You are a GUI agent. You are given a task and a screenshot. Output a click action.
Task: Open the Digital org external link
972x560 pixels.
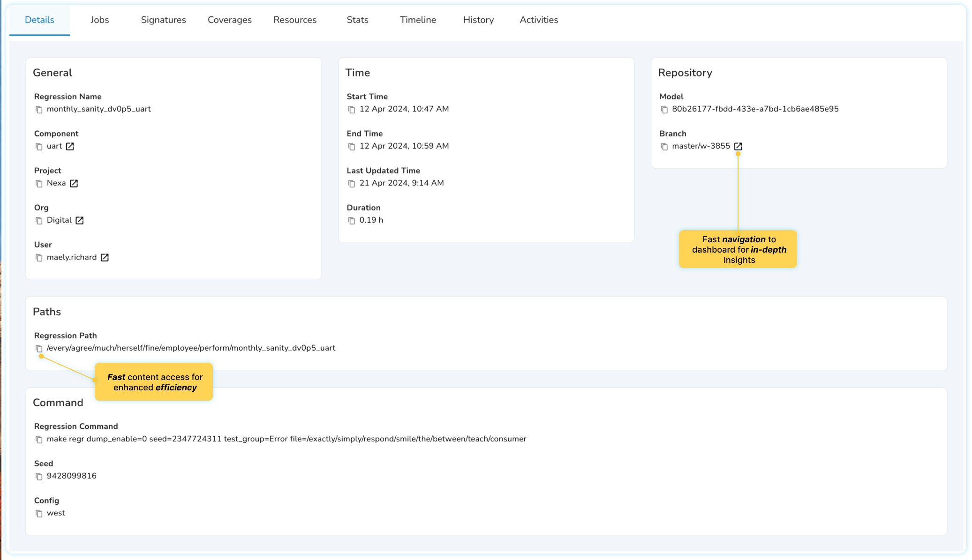pos(79,220)
